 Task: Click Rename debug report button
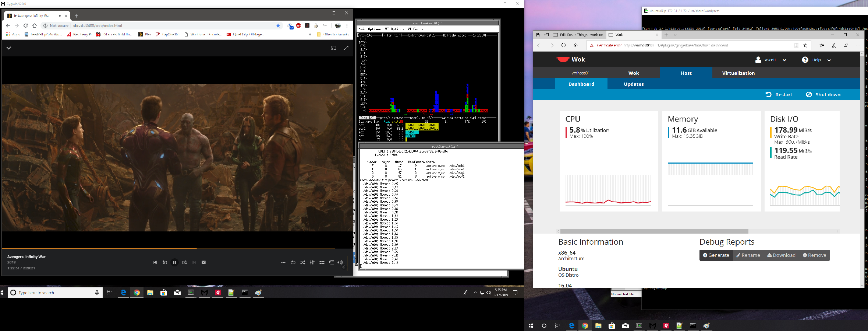[748, 255]
